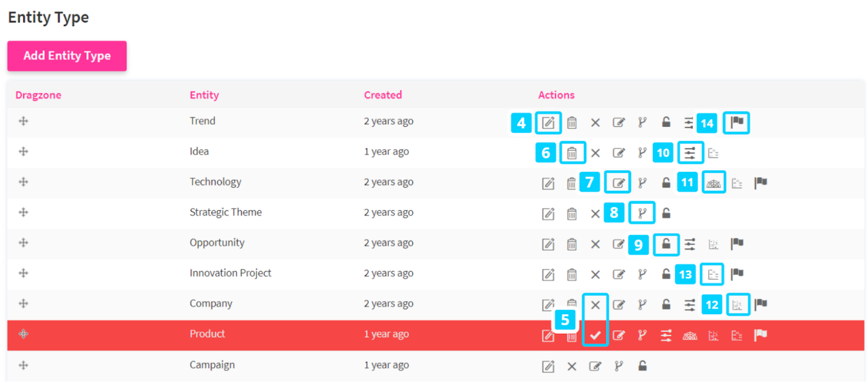Open the sliders settings icon for Opportunity
868x386 pixels.
[x=690, y=244]
